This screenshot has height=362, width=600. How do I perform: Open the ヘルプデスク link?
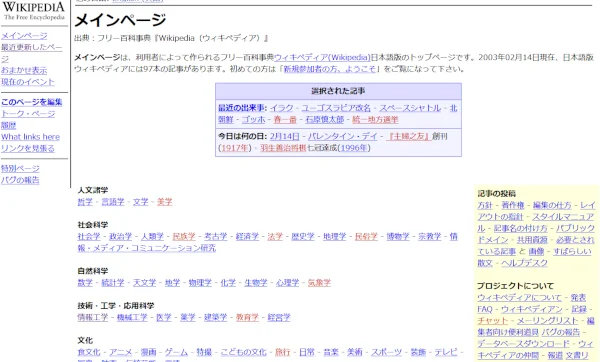pyautogui.click(x=524, y=263)
